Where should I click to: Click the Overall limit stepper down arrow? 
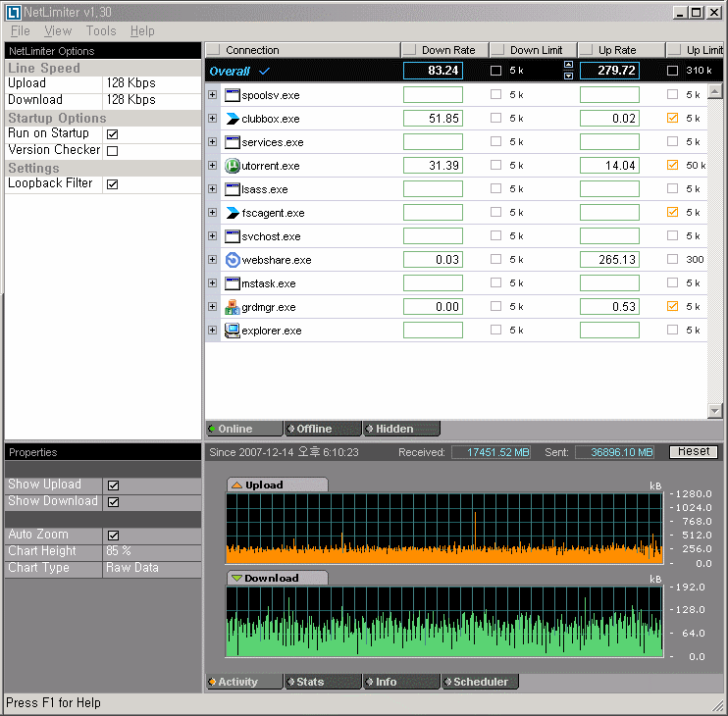click(568, 76)
